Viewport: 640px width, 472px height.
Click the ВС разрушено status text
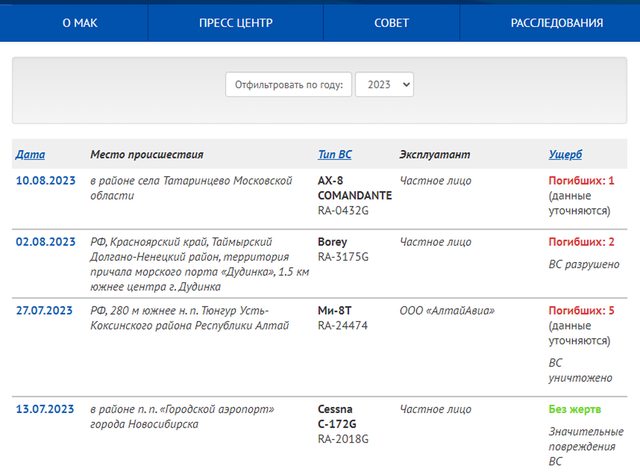[584, 264]
